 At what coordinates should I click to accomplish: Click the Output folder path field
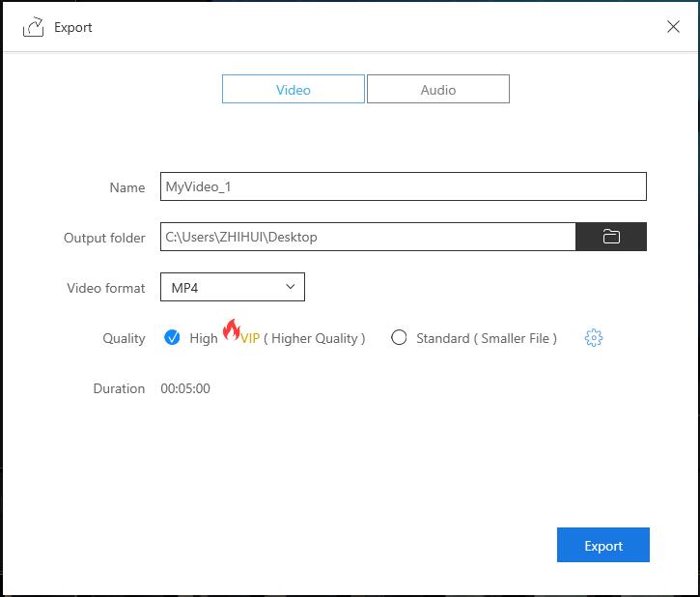(x=368, y=237)
